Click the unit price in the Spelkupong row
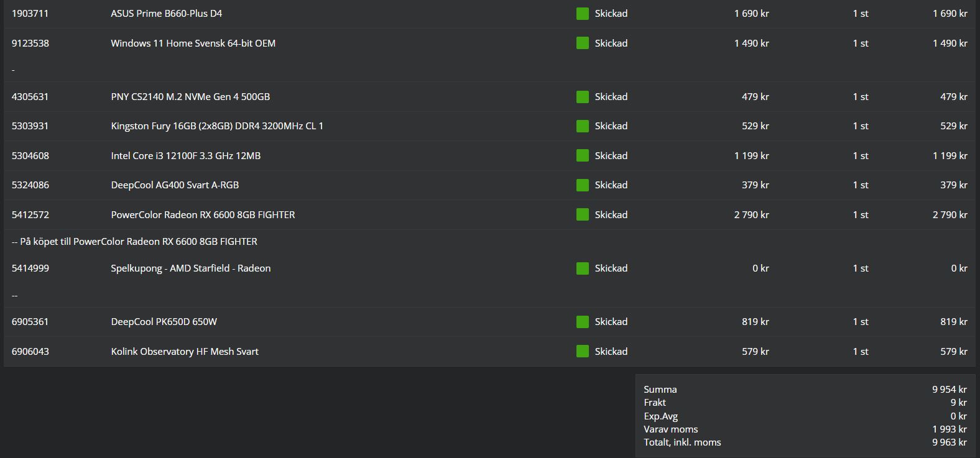 click(x=760, y=268)
